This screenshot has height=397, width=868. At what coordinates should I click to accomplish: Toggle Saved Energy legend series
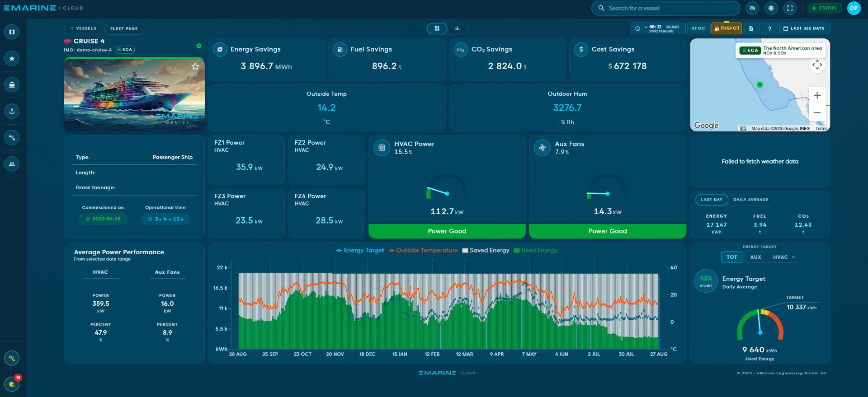pos(486,251)
